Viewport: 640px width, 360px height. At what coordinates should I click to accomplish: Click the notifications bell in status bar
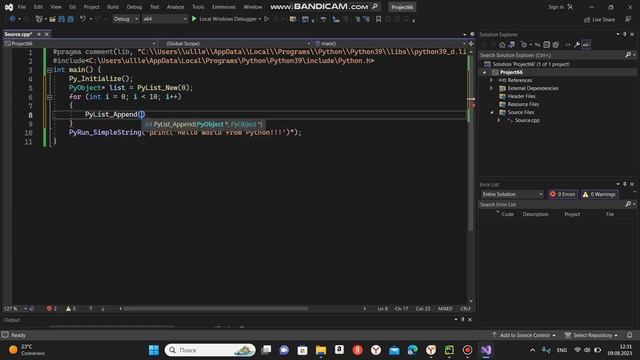point(629,335)
